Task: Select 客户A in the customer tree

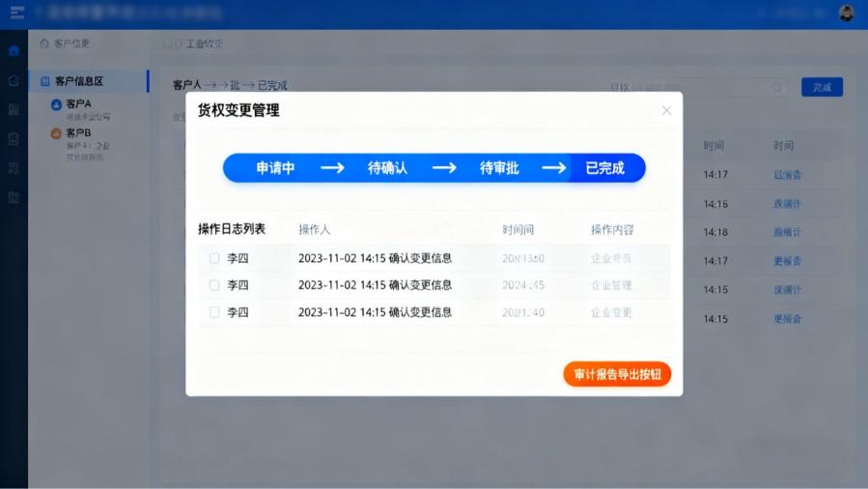Action: (x=79, y=103)
